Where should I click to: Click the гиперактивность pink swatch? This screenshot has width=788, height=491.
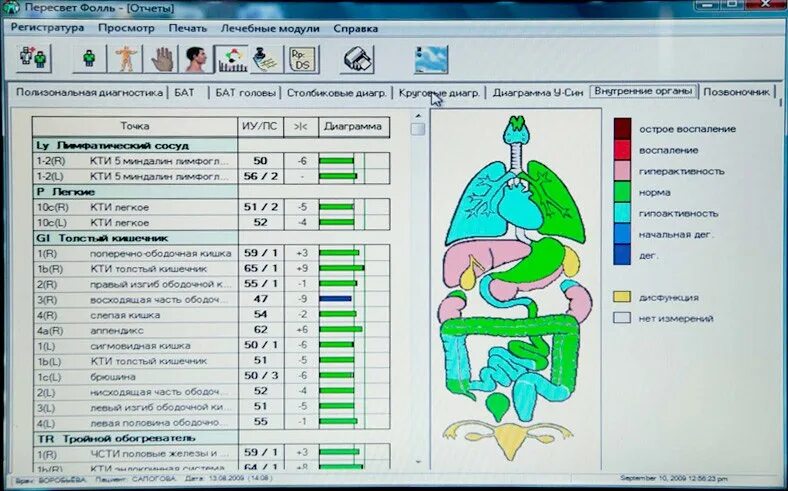622,171
